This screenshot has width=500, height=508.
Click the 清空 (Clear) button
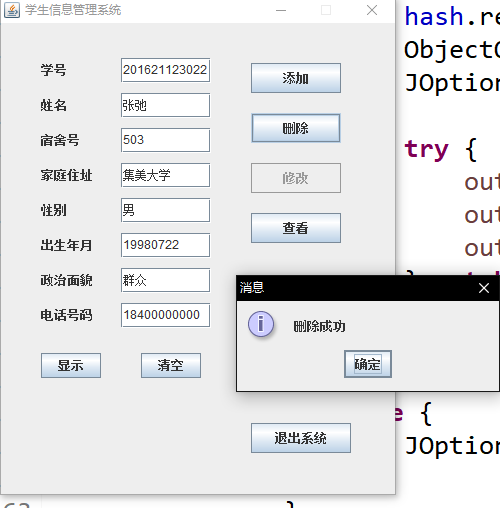[171, 365]
